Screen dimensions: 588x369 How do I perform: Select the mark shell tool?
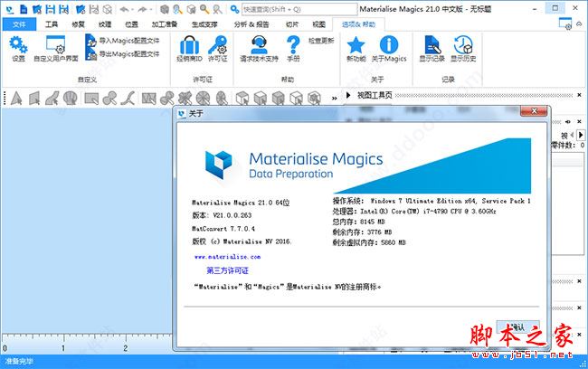[x=71, y=99]
